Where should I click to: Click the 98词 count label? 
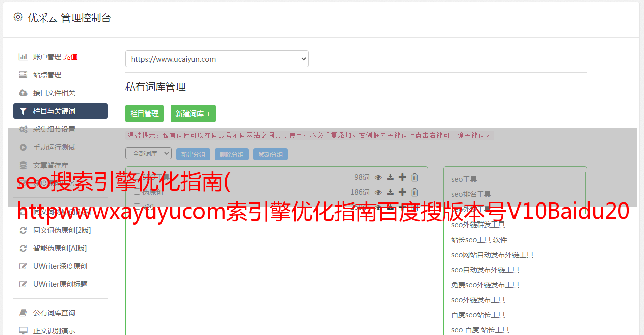[362, 177]
